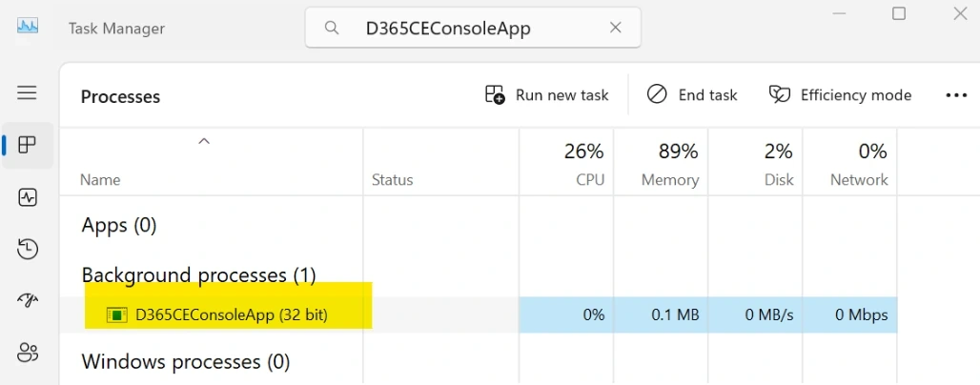Open the hamburger navigation menu
980x385 pixels.
[x=27, y=93]
